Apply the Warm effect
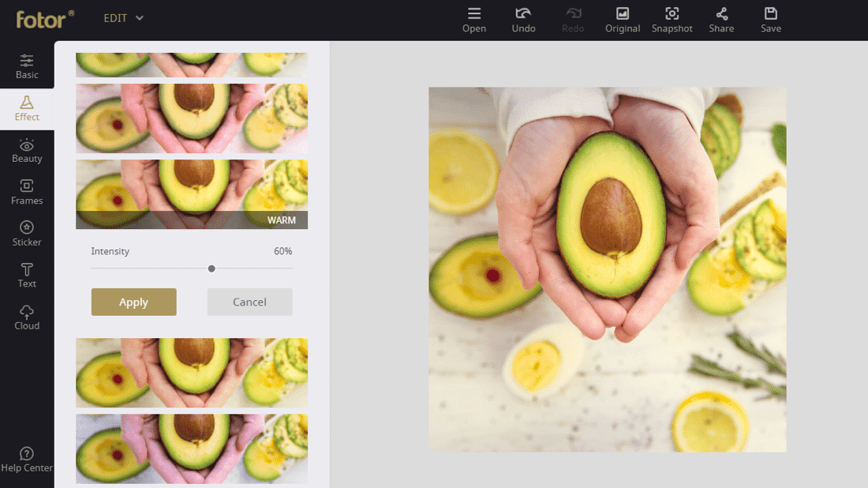 (x=134, y=302)
